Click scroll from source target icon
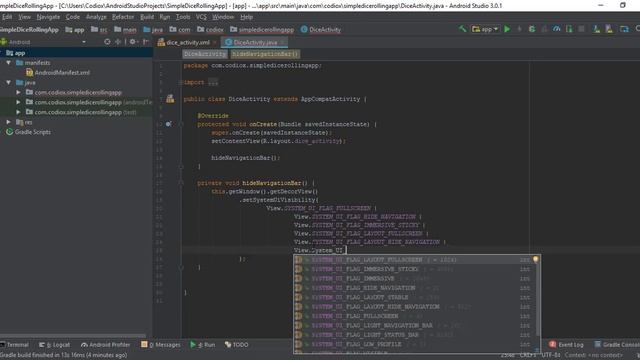Viewport: 640px width, 360px height. coord(107,42)
